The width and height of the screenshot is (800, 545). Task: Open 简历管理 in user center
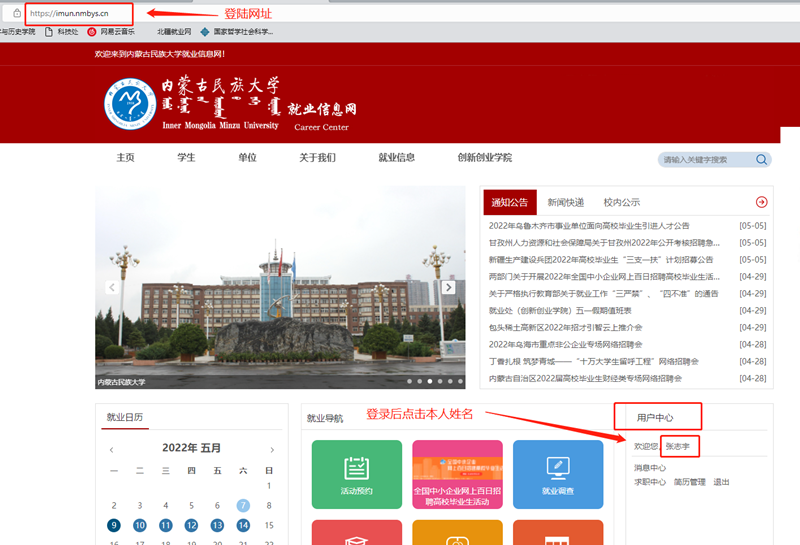click(689, 482)
